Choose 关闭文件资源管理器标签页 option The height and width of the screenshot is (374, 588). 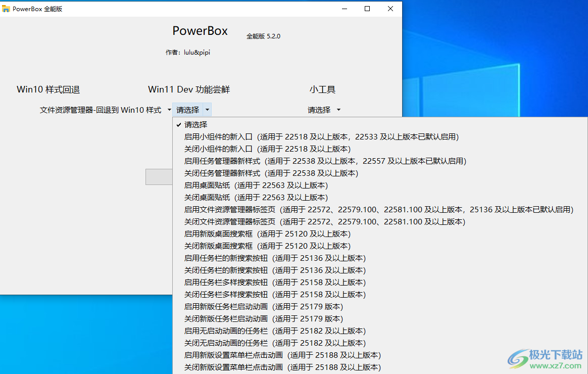click(380, 222)
